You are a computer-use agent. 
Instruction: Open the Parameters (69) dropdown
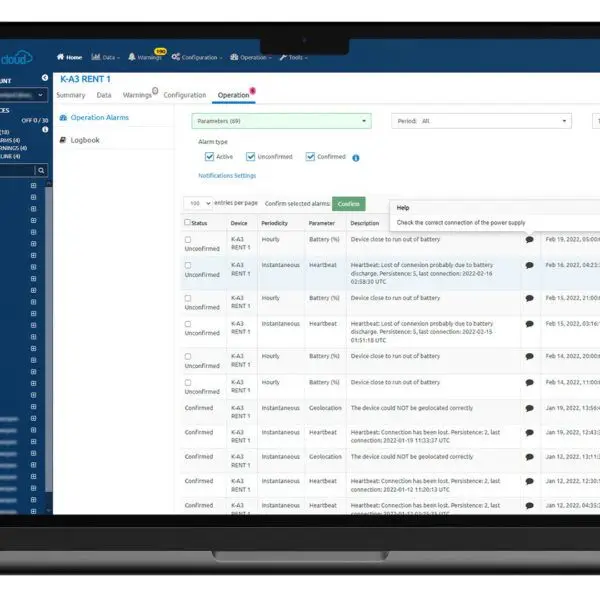click(281, 121)
